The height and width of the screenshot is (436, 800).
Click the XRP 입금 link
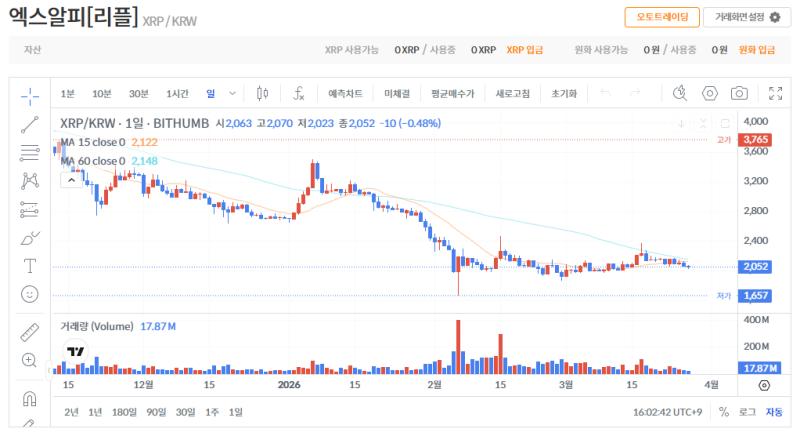pyautogui.click(x=524, y=50)
